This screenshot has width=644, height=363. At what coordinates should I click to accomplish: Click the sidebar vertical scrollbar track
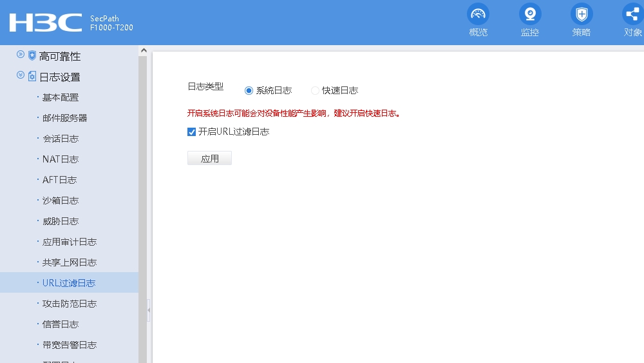point(143,210)
